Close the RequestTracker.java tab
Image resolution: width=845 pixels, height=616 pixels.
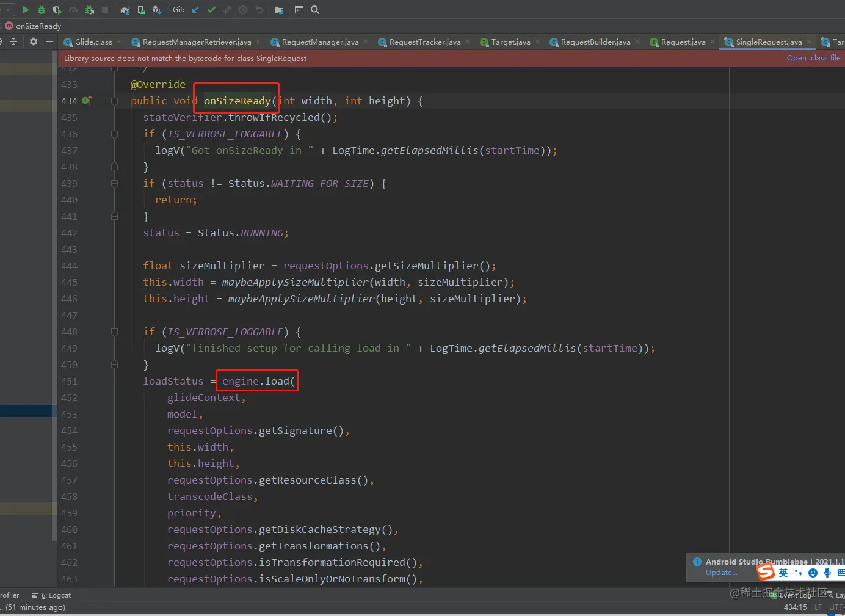(468, 42)
